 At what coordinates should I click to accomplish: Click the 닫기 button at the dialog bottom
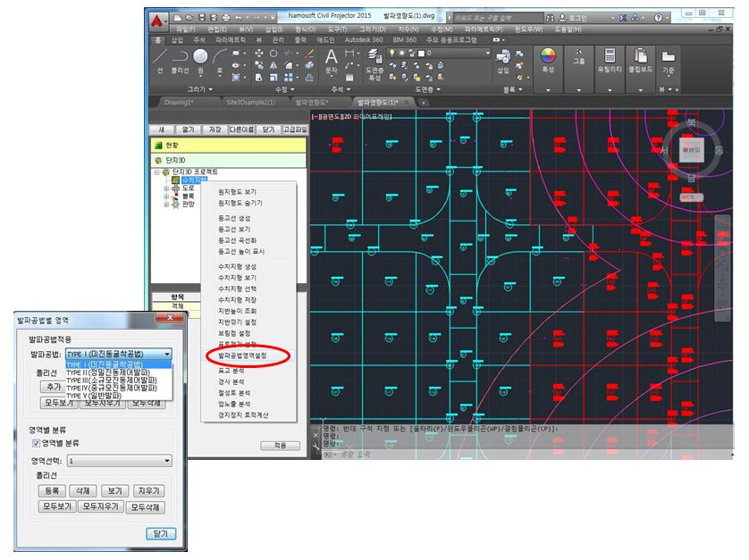tap(161, 534)
